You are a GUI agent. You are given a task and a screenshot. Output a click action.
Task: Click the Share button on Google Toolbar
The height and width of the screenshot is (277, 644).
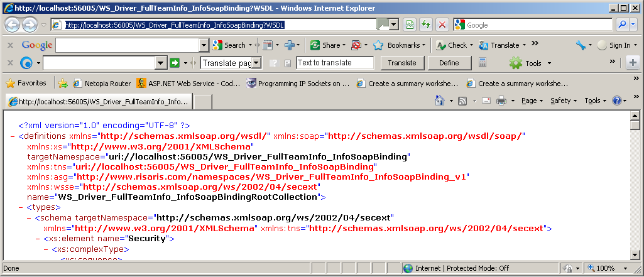[327, 45]
